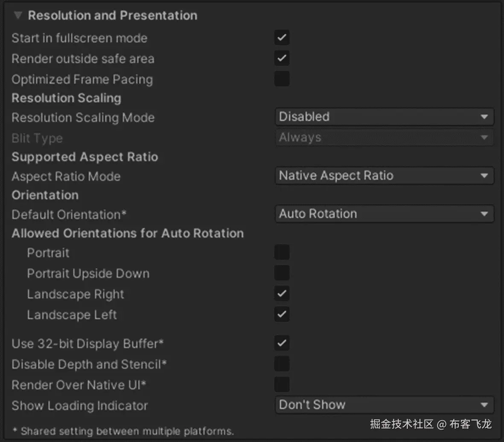Open Resolution Scaling Mode dropdown
The height and width of the screenshot is (442, 504).
click(384, 117)
